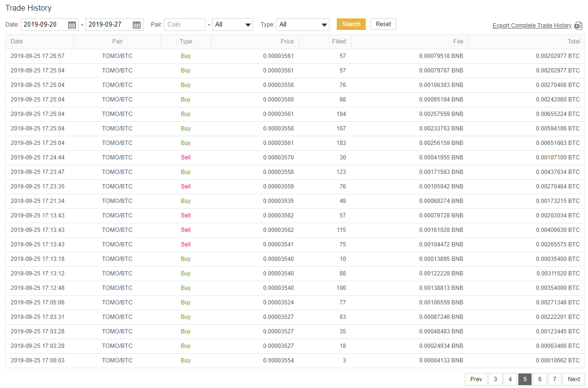Viewport: 588px width, 388px height.
Task: Click the total 0.00311520 BTC
Action: [x=558, y=273]
